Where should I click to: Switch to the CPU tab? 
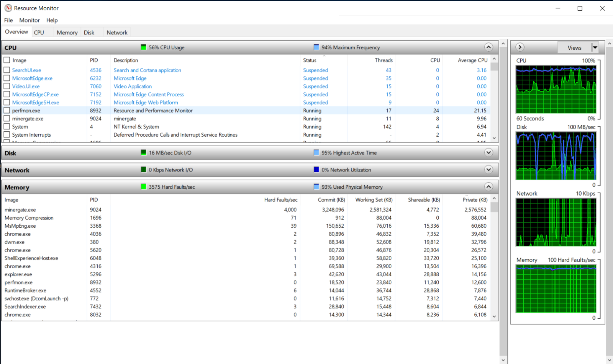point(39,32)
